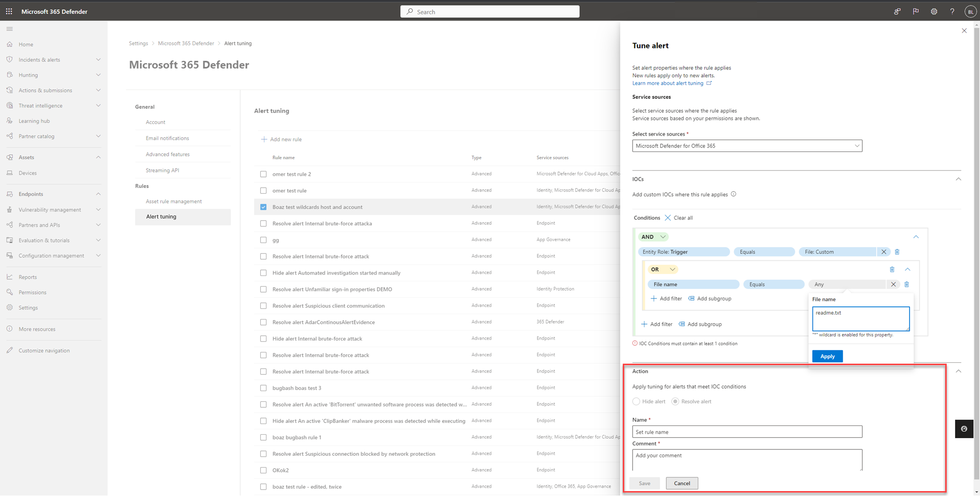Open Advanced features settings
Viewport: 980px width, 496px height.
[168, 154]
